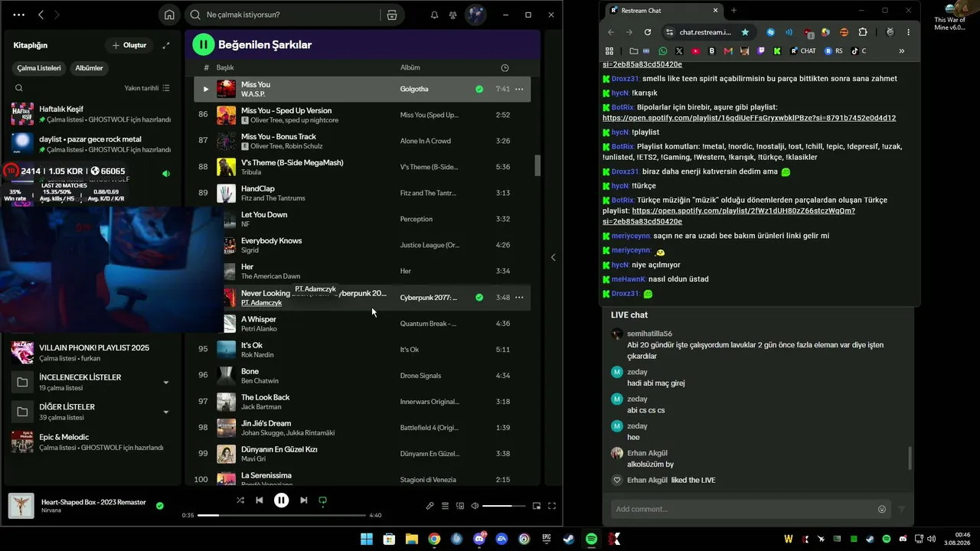The image size is (980, 551).
Task: Sort tracks by the Başlık column
Action: tap(225, 67)
